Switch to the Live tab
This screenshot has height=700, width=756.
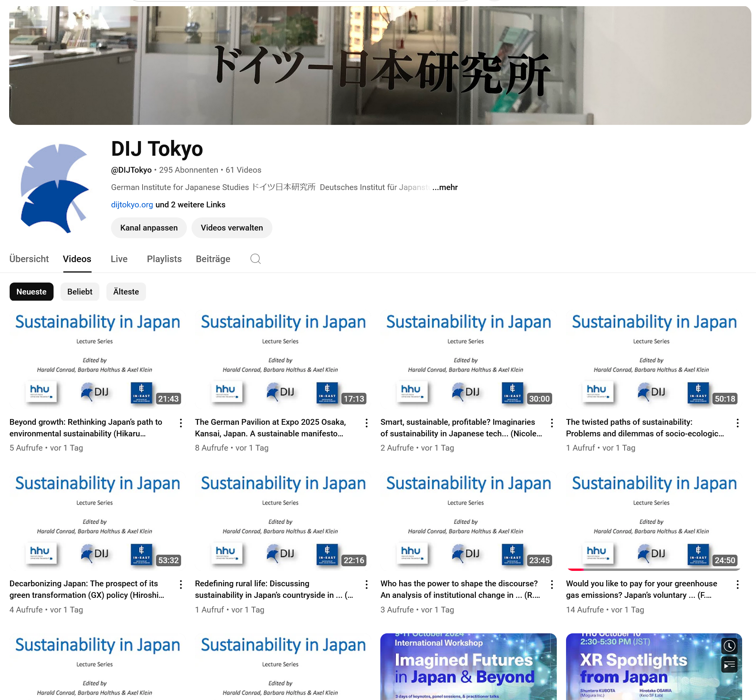click(x=119, y=259)
